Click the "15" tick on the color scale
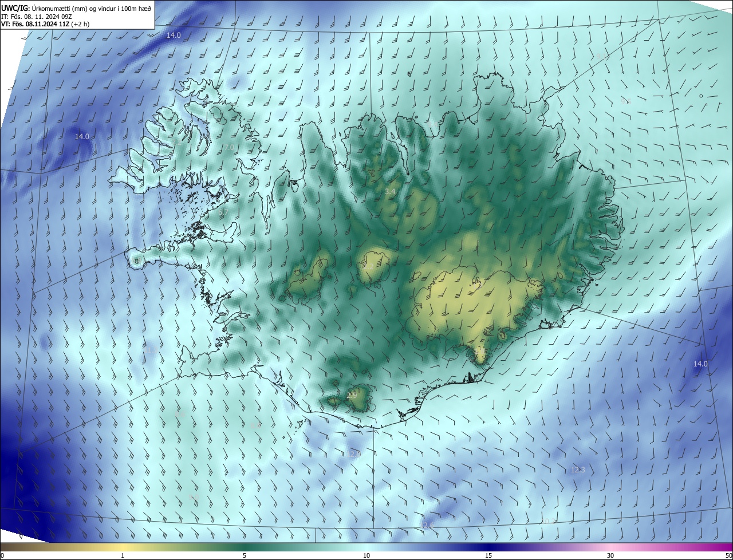733x560 pixels. 488,555
